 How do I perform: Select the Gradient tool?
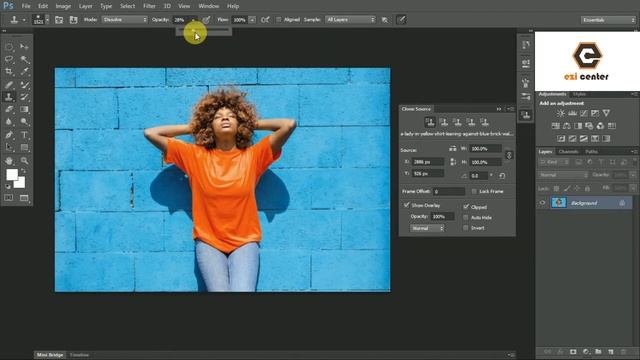(x=24, y=109)
